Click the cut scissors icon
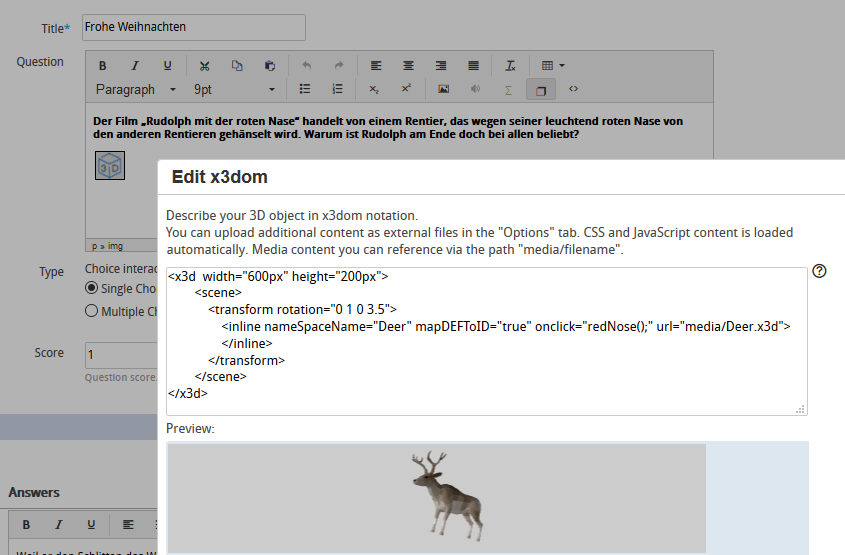The width and height of the screenshot is (845, 555). 204,66
